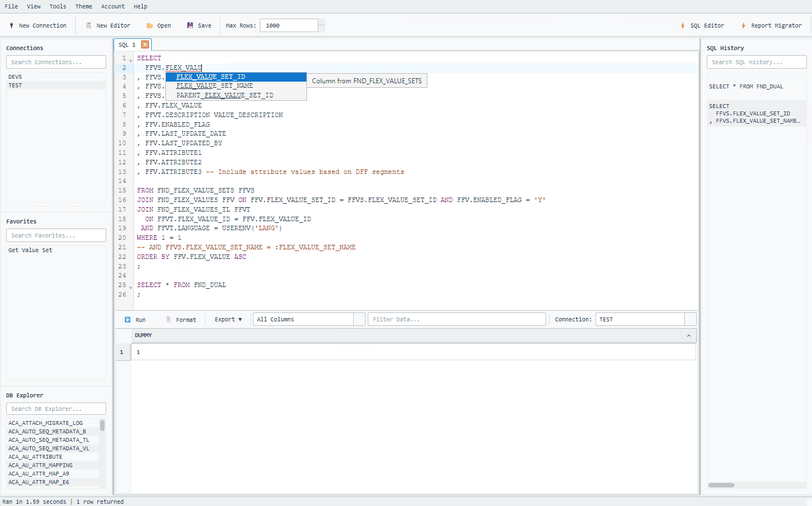Open the All Columns combo box
The image size is (812, 506).
[359, 320]
